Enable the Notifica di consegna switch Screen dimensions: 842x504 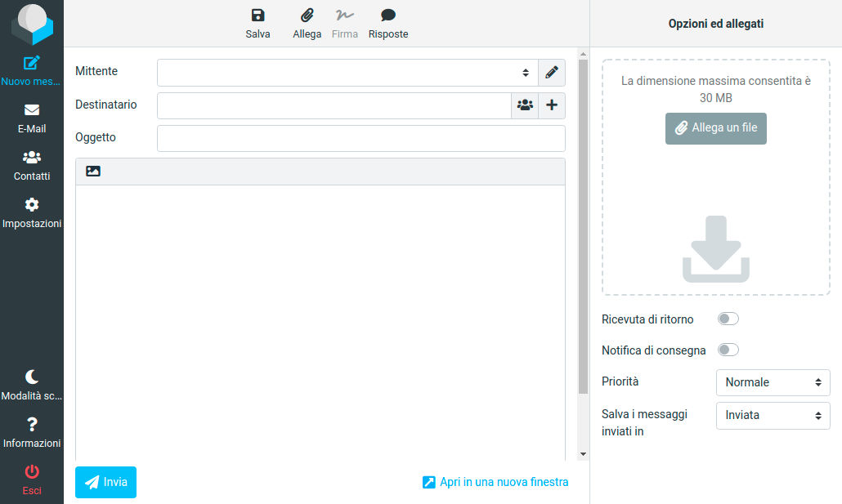click(x=728, y=350)
